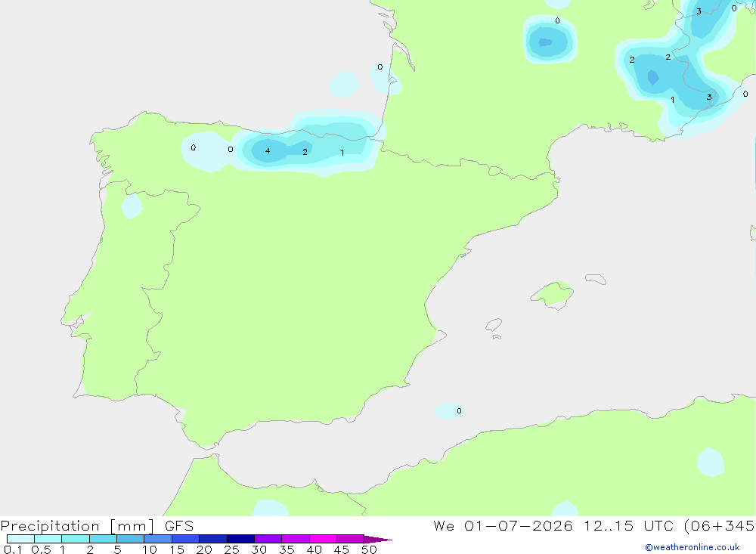
Task: Click the "10" legend scale label
Action: pyautogui.click(x=150, y=549)
